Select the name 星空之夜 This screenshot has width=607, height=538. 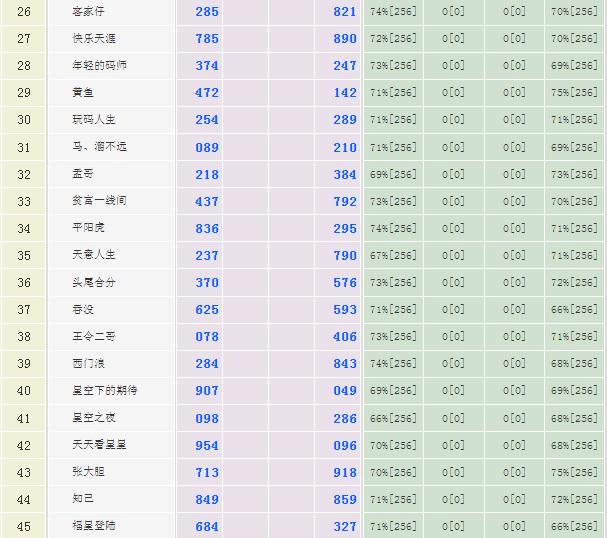coord(93,418)
